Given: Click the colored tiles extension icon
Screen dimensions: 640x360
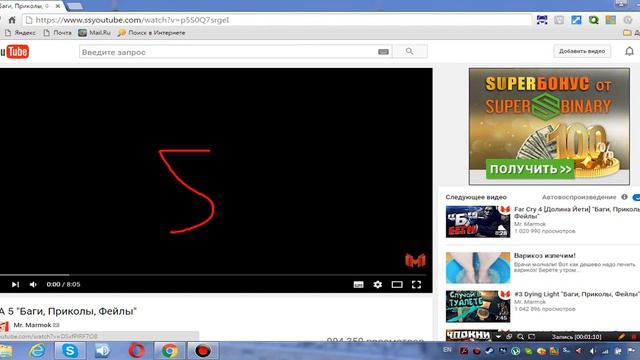Looking at the screenshot, I should (x=611, y=20).
